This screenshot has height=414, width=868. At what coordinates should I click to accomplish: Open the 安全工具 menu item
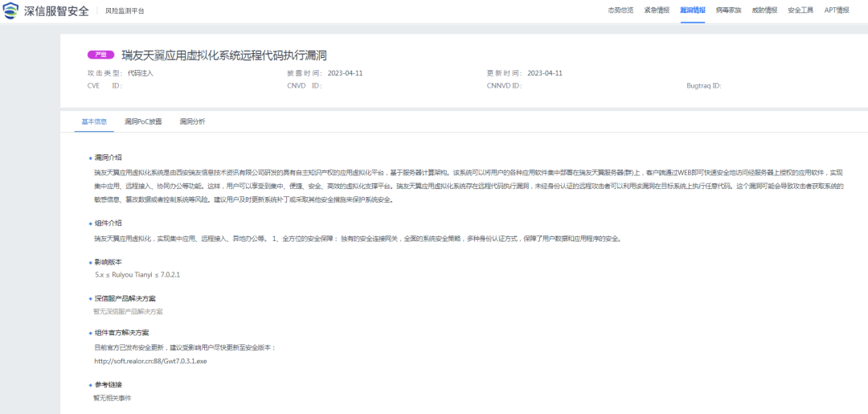click(800, 10)
